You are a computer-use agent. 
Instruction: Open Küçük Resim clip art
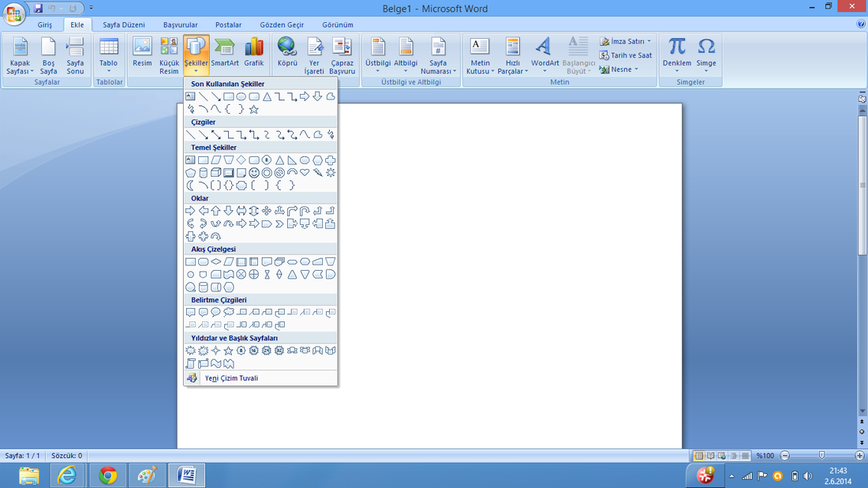point(169,54)
